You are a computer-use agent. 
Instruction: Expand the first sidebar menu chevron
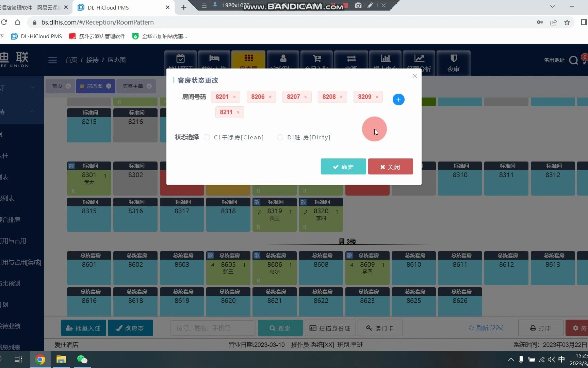[33, 88]
